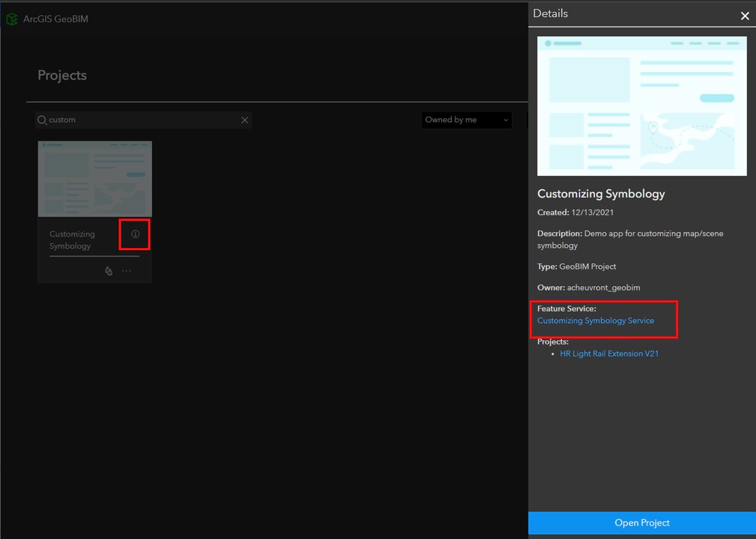Screen dimensions: 756x539
Task: Click the 'Type: GeoBIM Project' text
Action: (577, 267)
